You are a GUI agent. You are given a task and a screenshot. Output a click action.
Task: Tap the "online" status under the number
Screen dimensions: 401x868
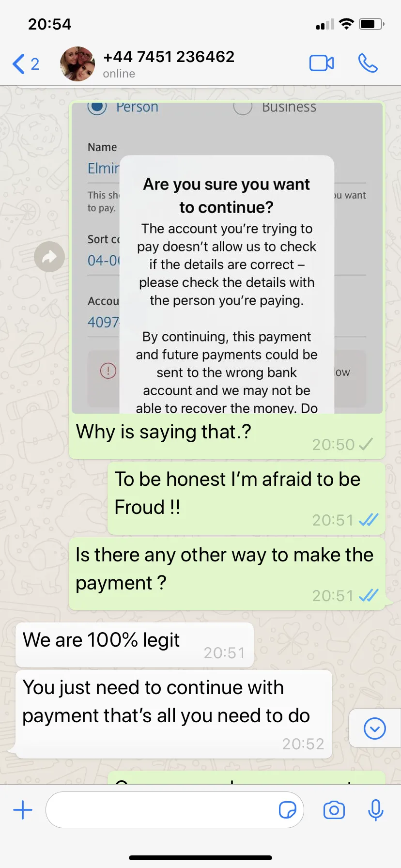tap(119, 74)
